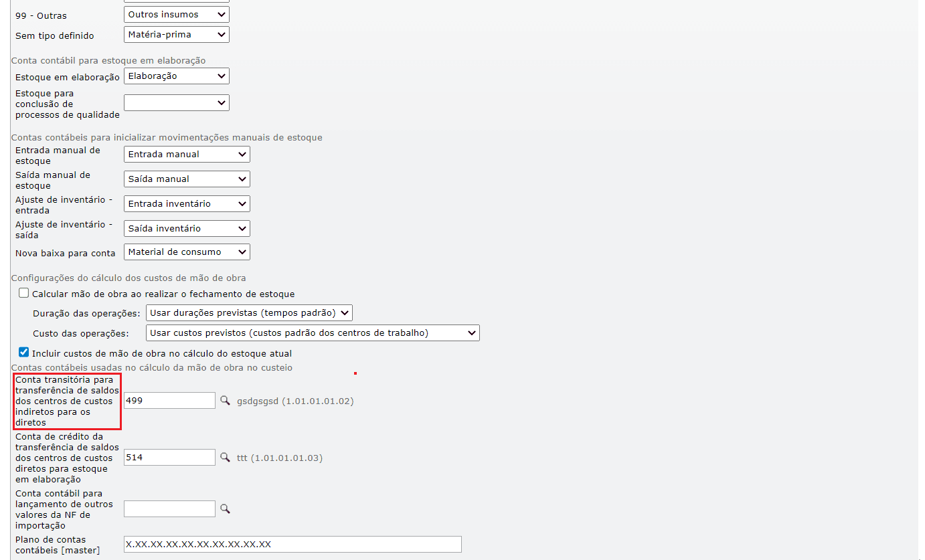Click the "Contas contábeis usadas no cálculo" heading
925x560 pixels.
coord(152,368)
